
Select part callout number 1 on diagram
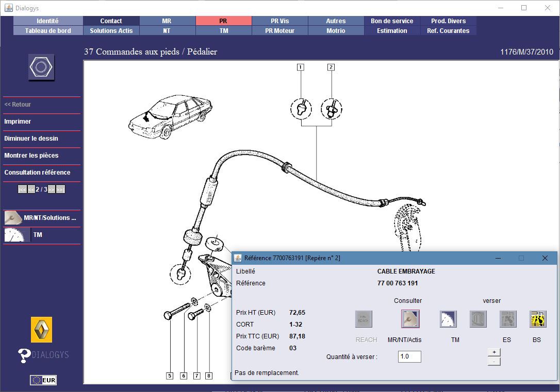[x=301, y=67]
